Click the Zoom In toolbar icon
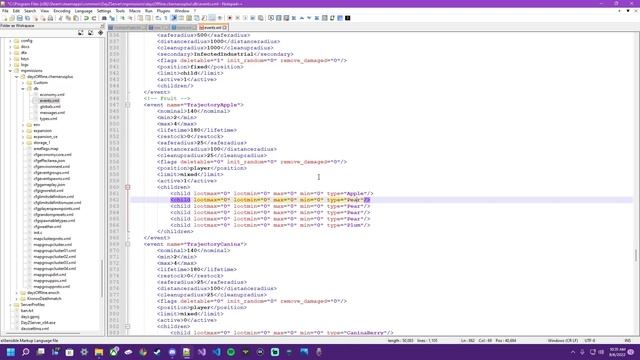 point(122,18)
